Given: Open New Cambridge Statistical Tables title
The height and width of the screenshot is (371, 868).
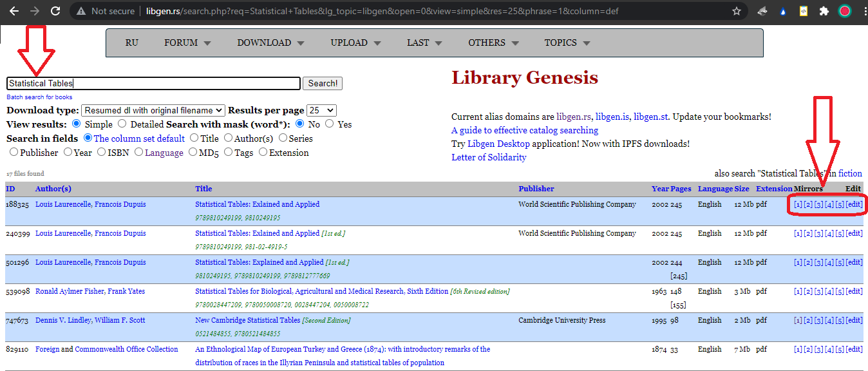Looking at the screenshot, I should [248, 320].
